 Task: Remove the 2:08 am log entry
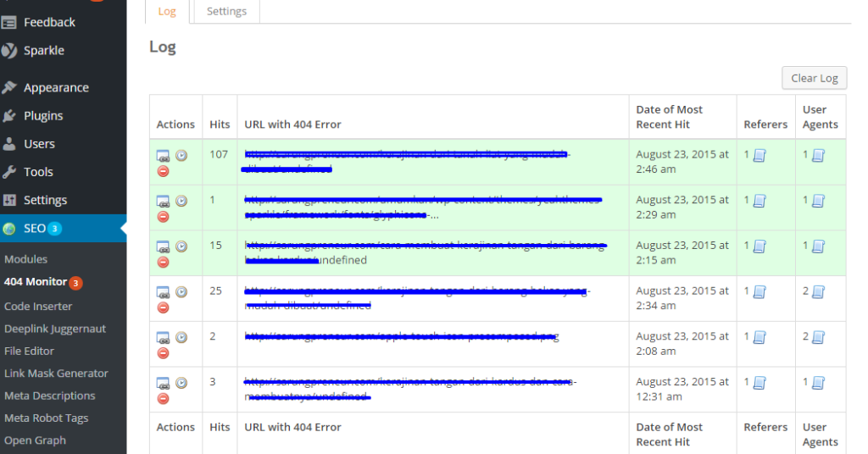point(163,353)
